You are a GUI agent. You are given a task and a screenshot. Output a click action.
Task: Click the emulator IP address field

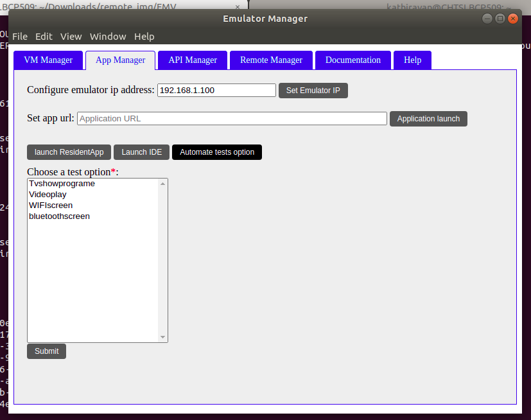point(216,91)
